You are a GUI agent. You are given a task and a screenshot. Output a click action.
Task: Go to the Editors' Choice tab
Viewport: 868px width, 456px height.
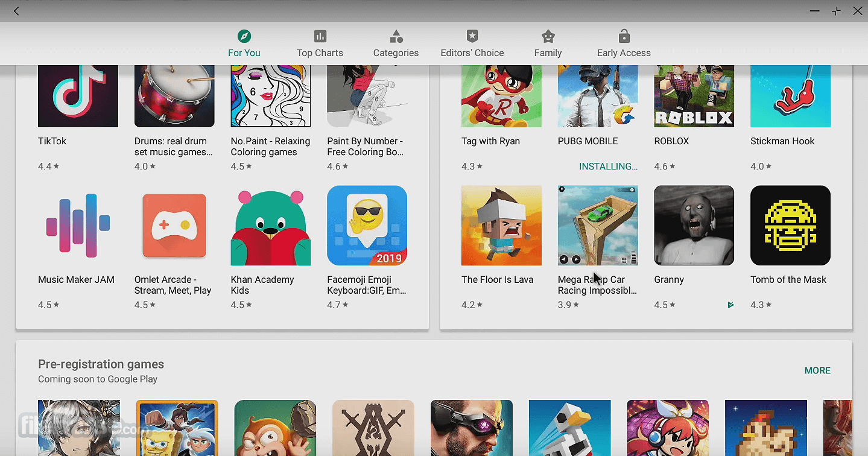[472, 44]
